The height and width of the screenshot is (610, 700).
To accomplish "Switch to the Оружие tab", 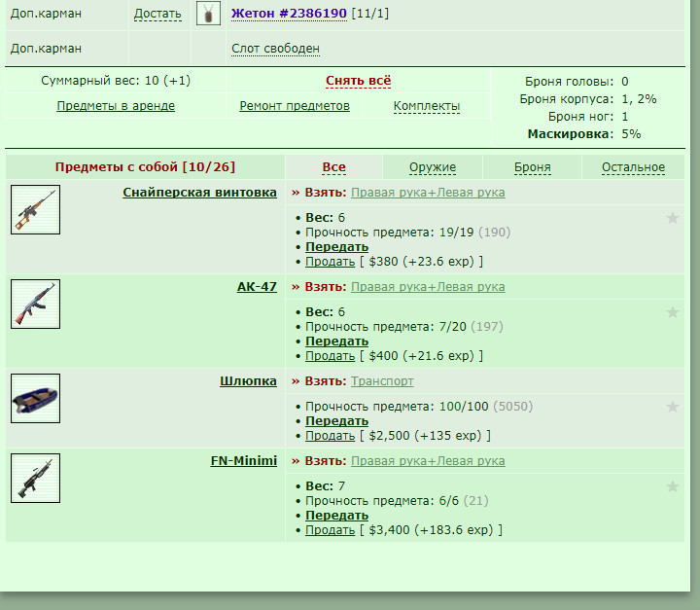I will (x=433, y=167).
